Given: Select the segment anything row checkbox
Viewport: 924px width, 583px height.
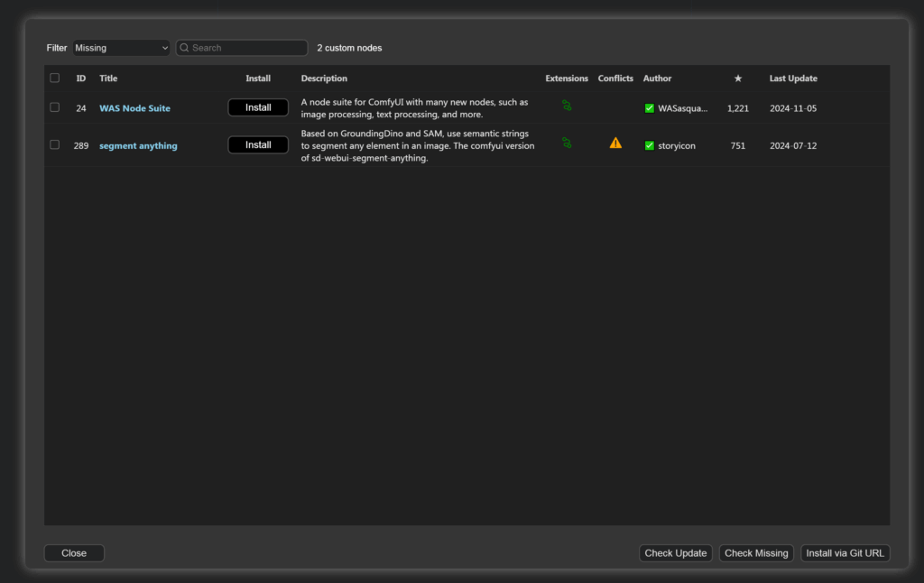Looking at the screenshot, I should click(x=55, y=144).
